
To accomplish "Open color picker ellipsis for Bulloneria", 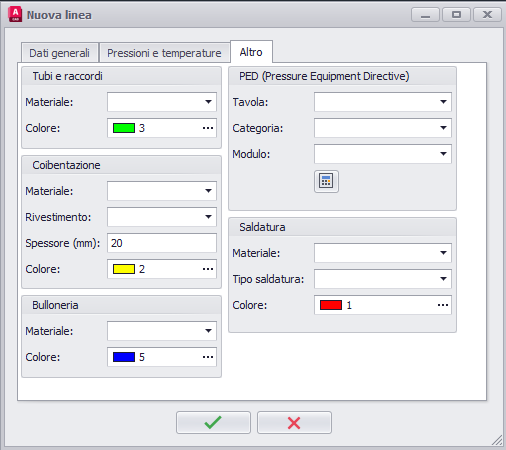I will pyautogui.click(x=208, y=357).
